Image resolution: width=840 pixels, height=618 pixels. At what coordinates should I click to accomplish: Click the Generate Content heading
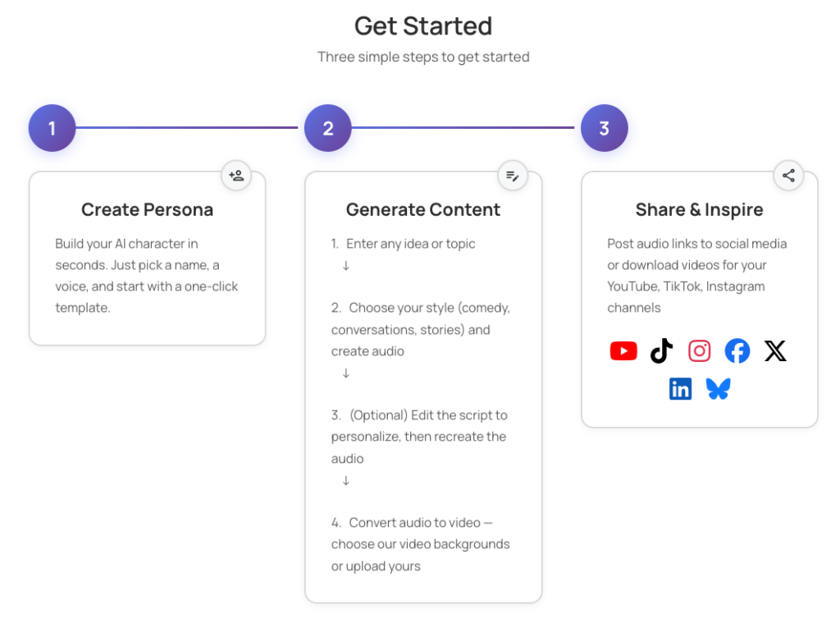[423, 210]
